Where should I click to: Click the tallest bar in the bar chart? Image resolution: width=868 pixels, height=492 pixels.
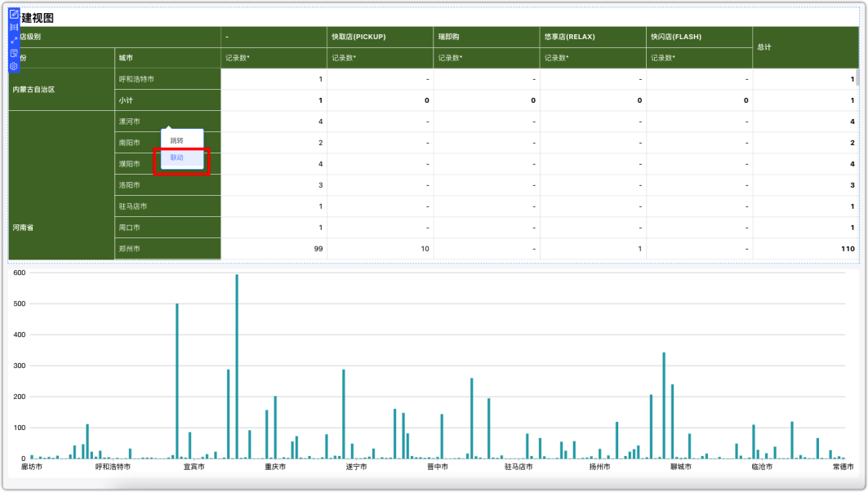[237, 366]
